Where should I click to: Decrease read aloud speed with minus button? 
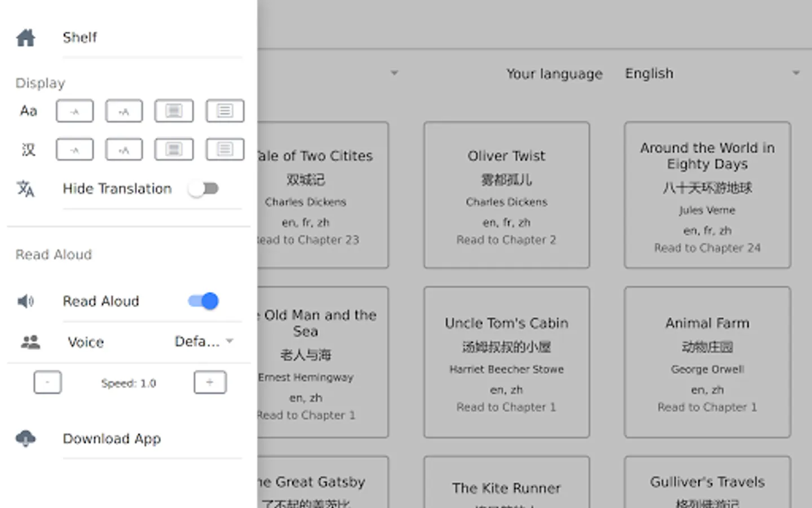[47, 383]
